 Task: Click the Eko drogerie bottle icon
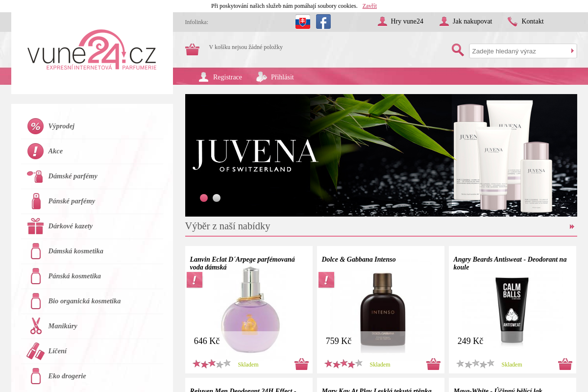click(36, 376)
